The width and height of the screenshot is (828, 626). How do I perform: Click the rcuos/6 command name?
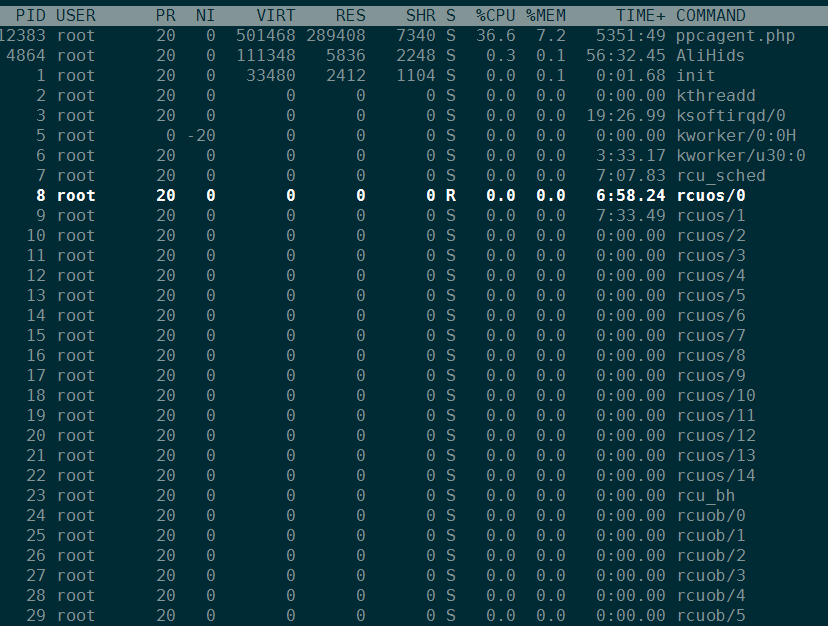pyautogui.click(x=711, y=316)
